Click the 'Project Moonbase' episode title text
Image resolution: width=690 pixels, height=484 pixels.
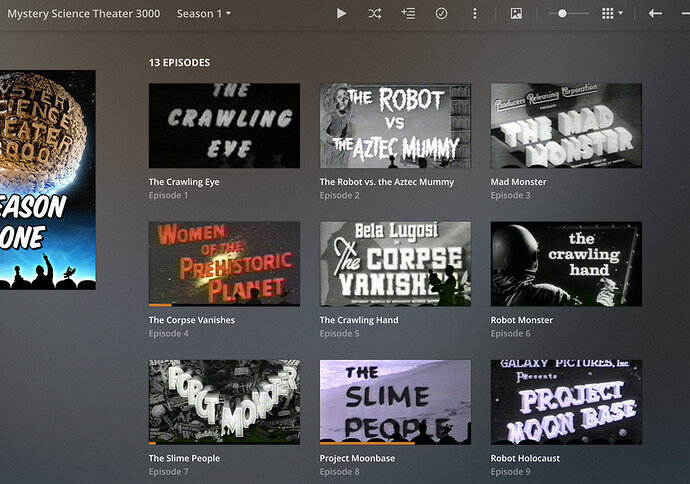pyautogui.click(x=357, y=458)
